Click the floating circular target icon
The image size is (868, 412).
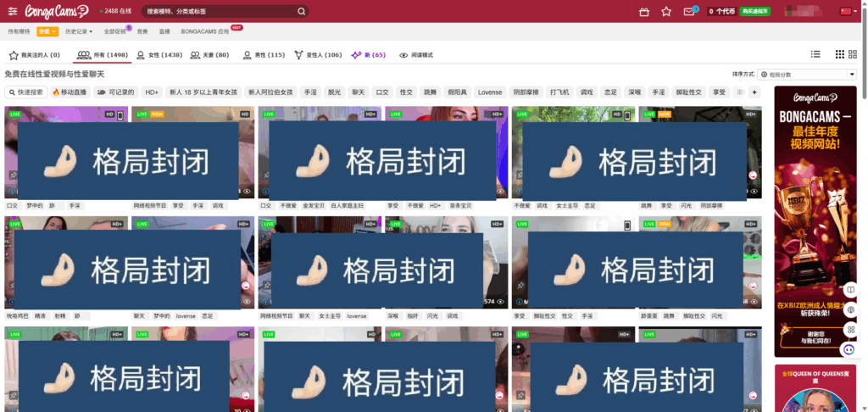point(851,309)
